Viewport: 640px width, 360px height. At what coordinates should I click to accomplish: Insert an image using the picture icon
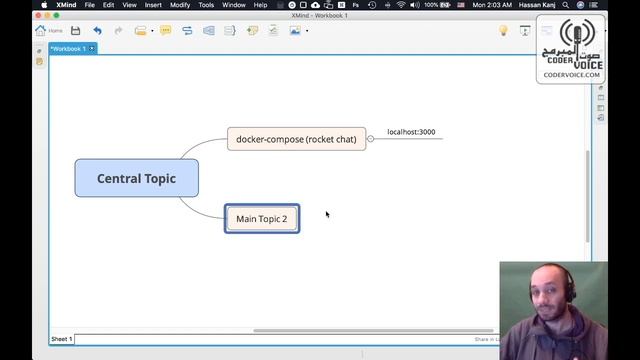click(295, 31)
